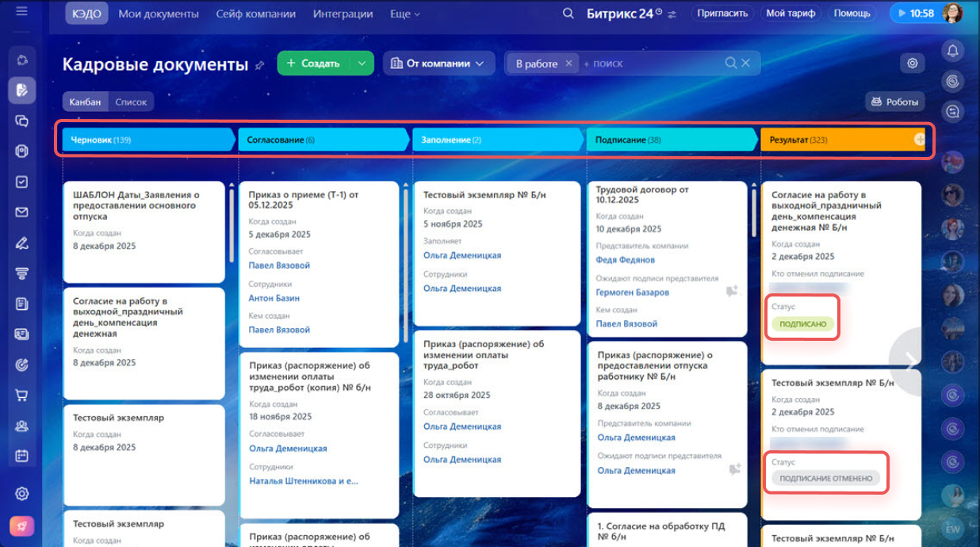Expand the Создать button dropdown arrow

click(362, 63)
